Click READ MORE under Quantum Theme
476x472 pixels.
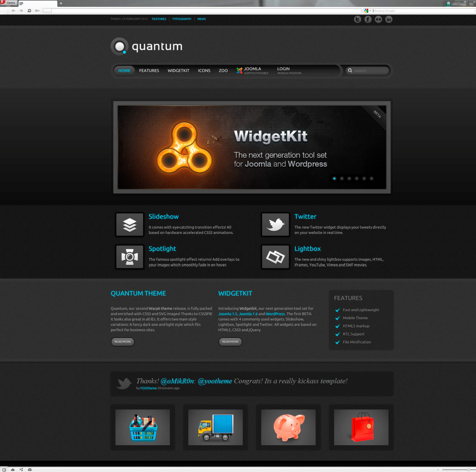[122, 341]
